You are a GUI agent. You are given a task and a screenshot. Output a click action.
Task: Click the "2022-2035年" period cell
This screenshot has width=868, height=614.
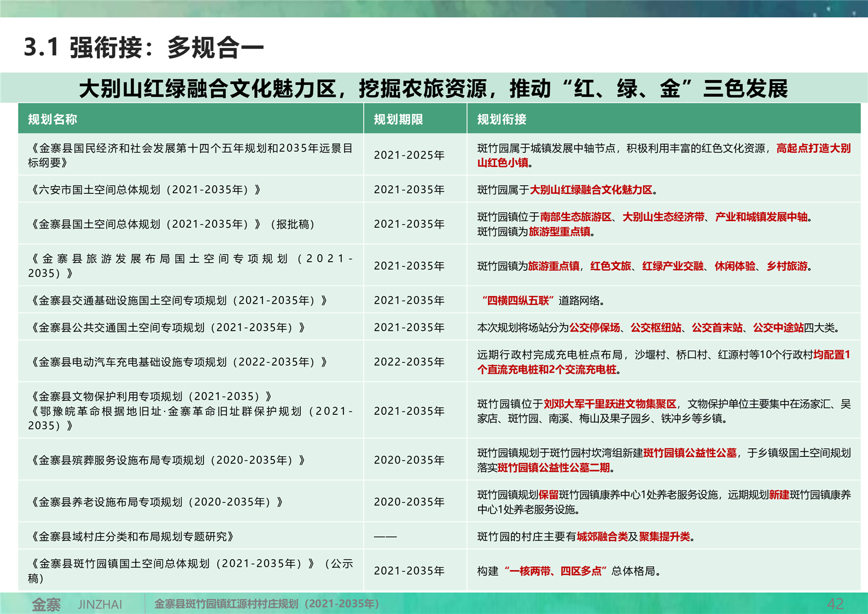pos(409,362)
